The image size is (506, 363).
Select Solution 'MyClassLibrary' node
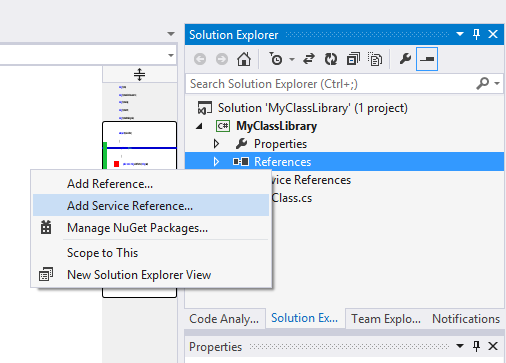[x=313, y=108]
